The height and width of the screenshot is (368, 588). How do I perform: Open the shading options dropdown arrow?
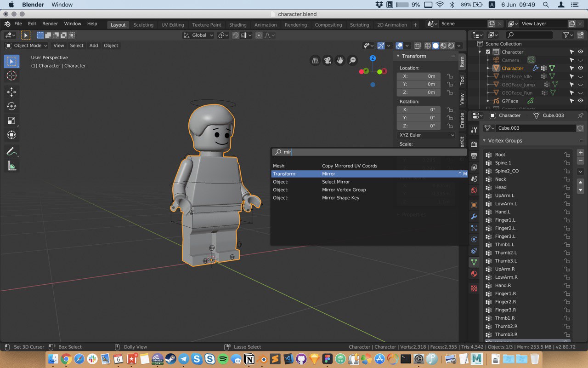coord(459,46)
